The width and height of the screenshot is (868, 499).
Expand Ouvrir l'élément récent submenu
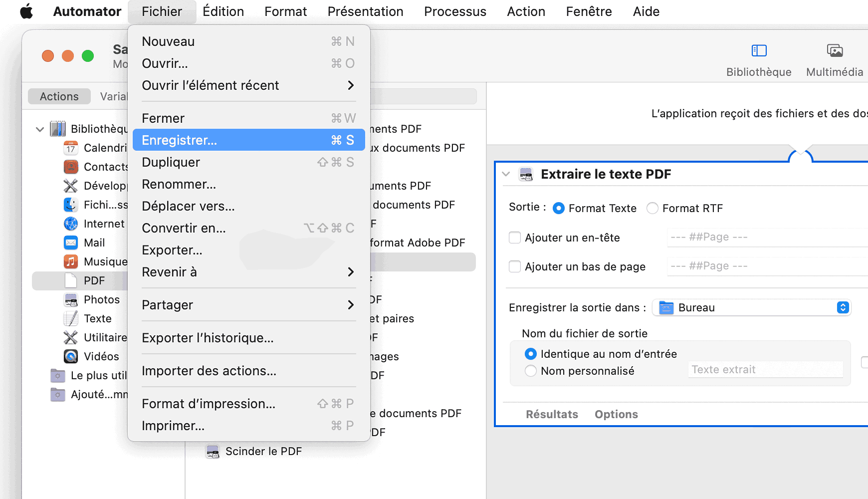tap(248, 85)
